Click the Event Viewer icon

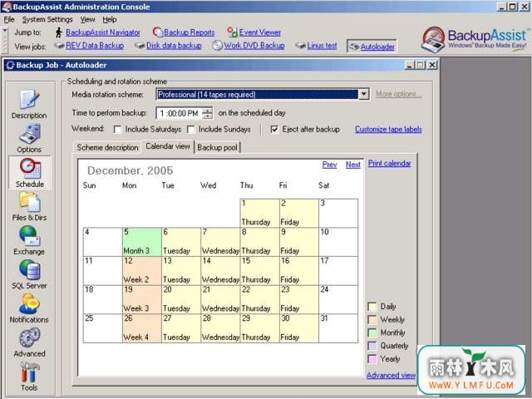[x=233, y=32]
